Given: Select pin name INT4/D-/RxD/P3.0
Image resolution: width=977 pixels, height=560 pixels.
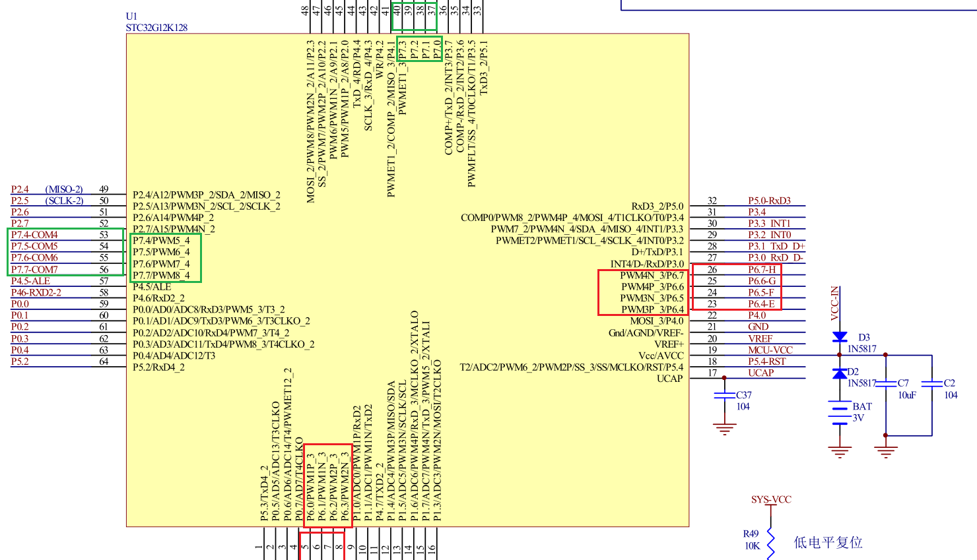Looking at the screenshot, I should [x=646, y=263].
